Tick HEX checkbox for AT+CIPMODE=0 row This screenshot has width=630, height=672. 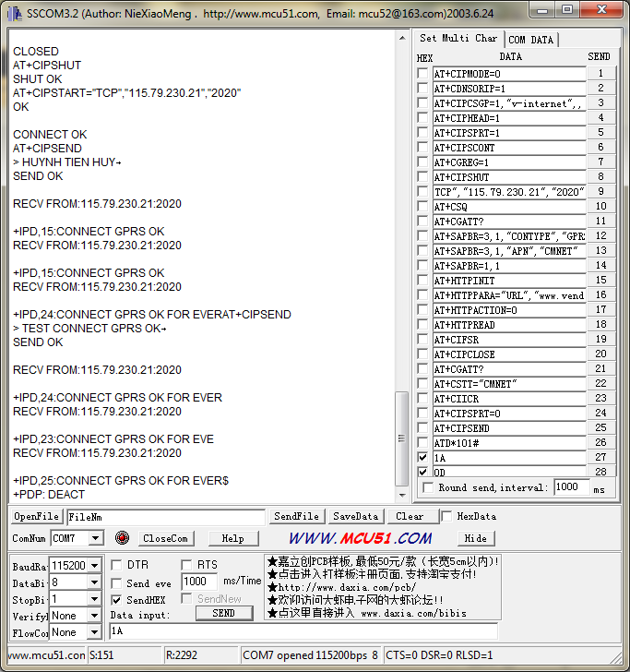[x=422, y=73]
